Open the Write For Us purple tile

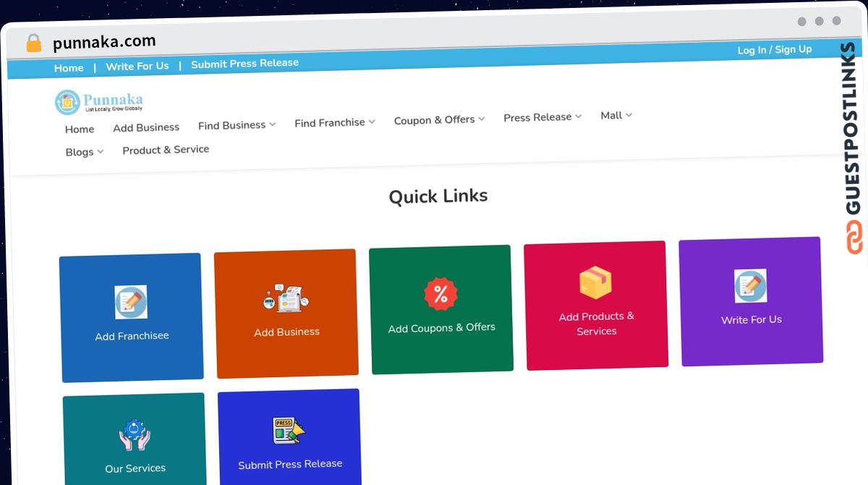tap(751, 301)
